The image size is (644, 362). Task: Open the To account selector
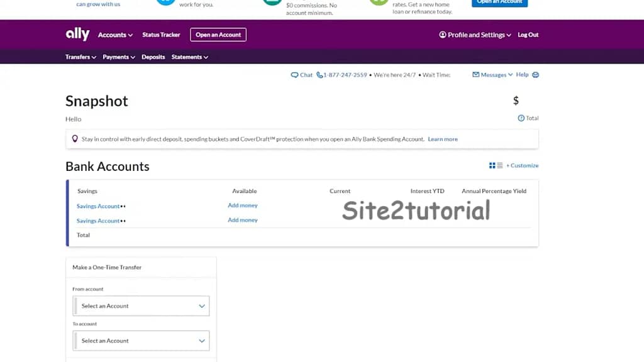(141, 341)
